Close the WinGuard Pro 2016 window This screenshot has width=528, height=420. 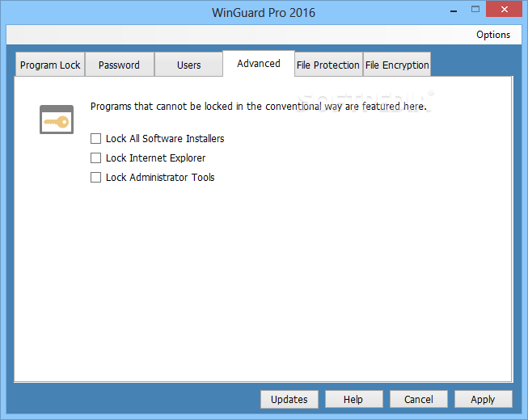coord(504,10)
